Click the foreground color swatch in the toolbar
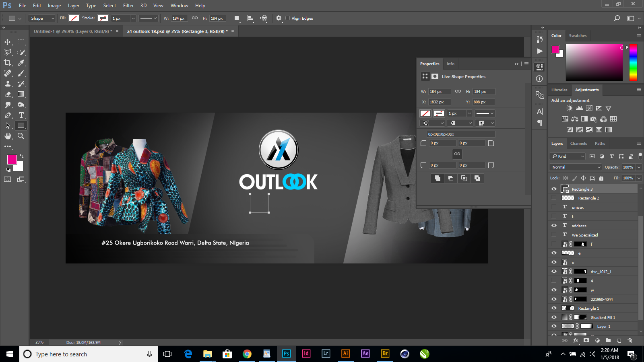Screen dimensions: 644x362 pos(11,160)
